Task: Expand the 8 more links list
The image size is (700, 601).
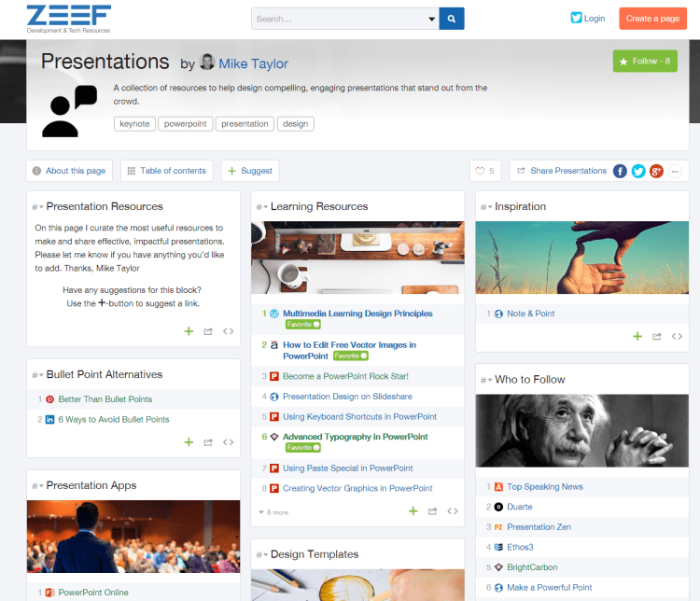Action: [273, 512]
